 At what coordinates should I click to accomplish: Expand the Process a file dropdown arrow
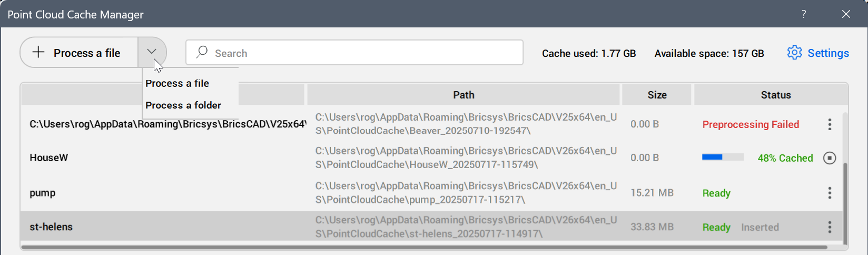click(152, 52)
